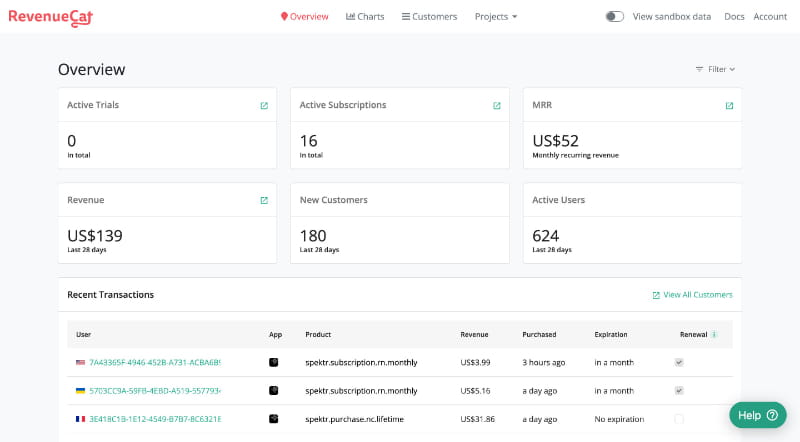Open the Docs link
Screen dimensions: 800x442
(734, 16)
